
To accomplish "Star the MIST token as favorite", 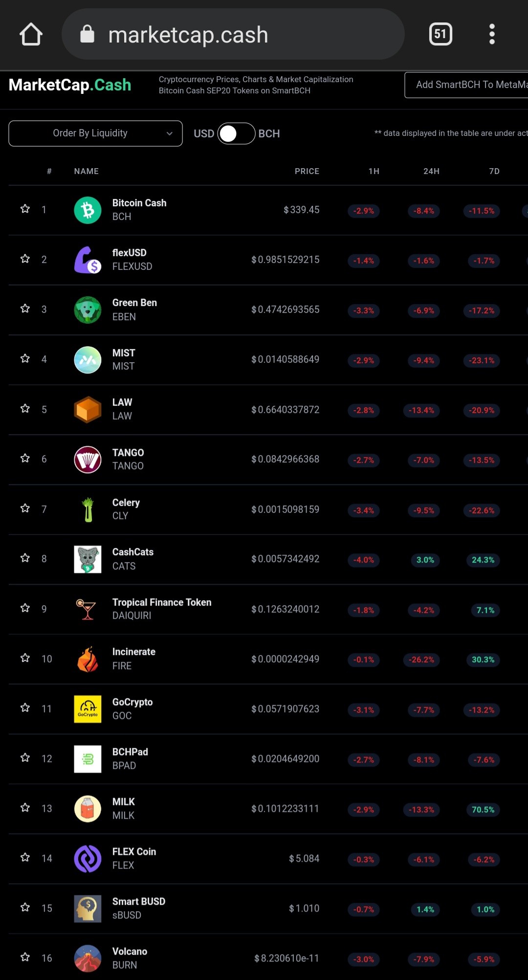I will (x=25, y=359).
